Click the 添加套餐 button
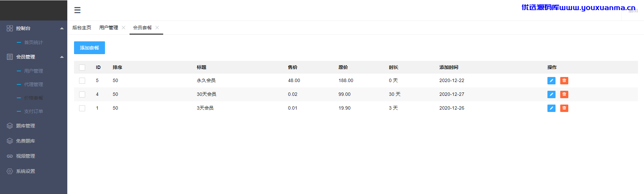 coord(90,48)
